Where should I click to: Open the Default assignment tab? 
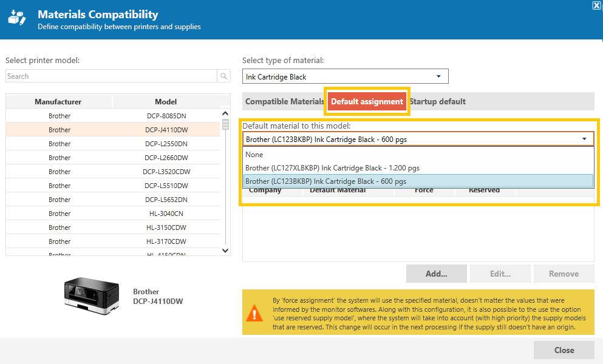(367, 101)
